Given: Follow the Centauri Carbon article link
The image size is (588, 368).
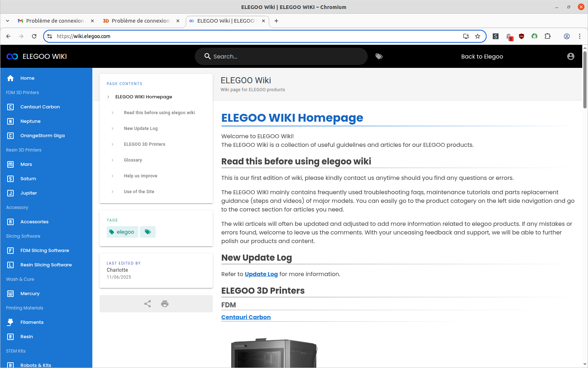Looking at the screenshot, I should [x=246, y=317].
